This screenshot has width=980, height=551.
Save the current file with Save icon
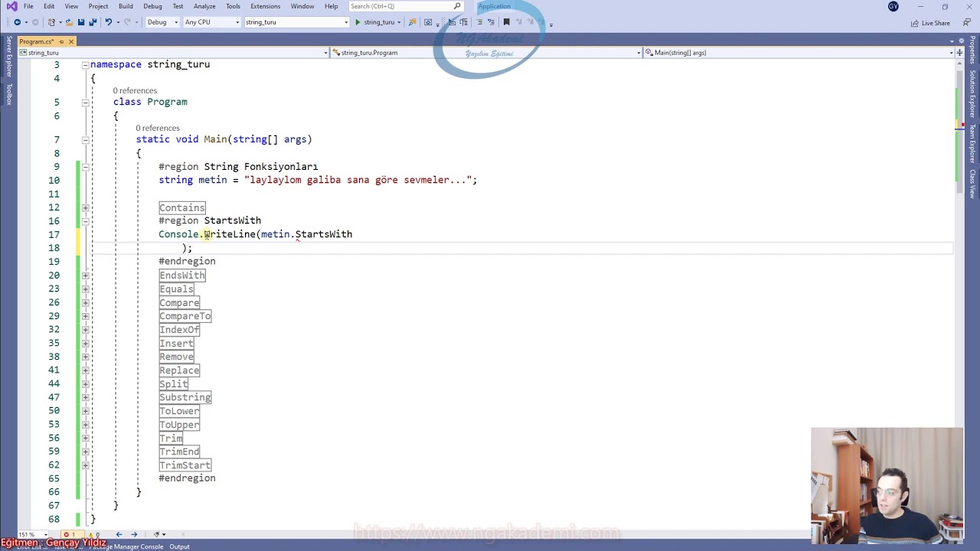[80, 22]
